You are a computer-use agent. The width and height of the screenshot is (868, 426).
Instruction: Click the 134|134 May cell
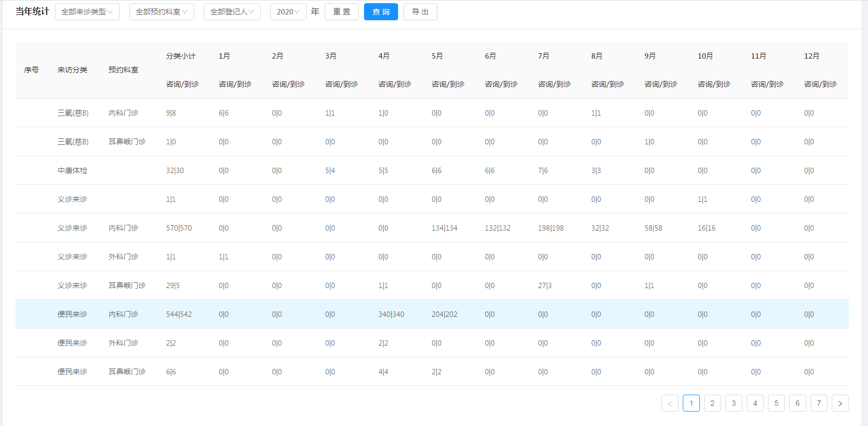click(444, 228)
